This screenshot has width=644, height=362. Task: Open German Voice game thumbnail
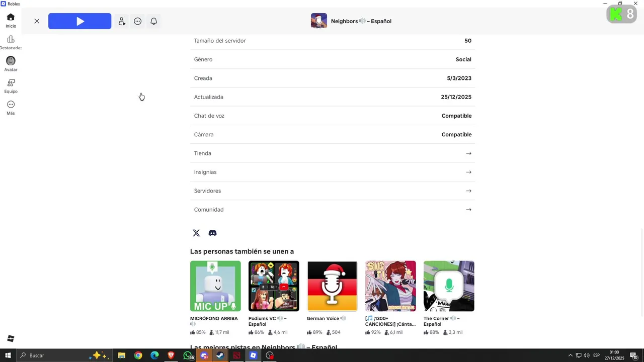click(332, 286)
